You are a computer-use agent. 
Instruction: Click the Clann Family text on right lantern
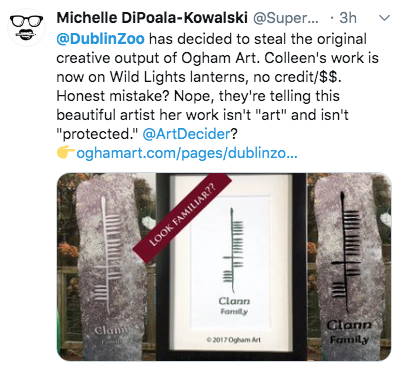point(349,332)
